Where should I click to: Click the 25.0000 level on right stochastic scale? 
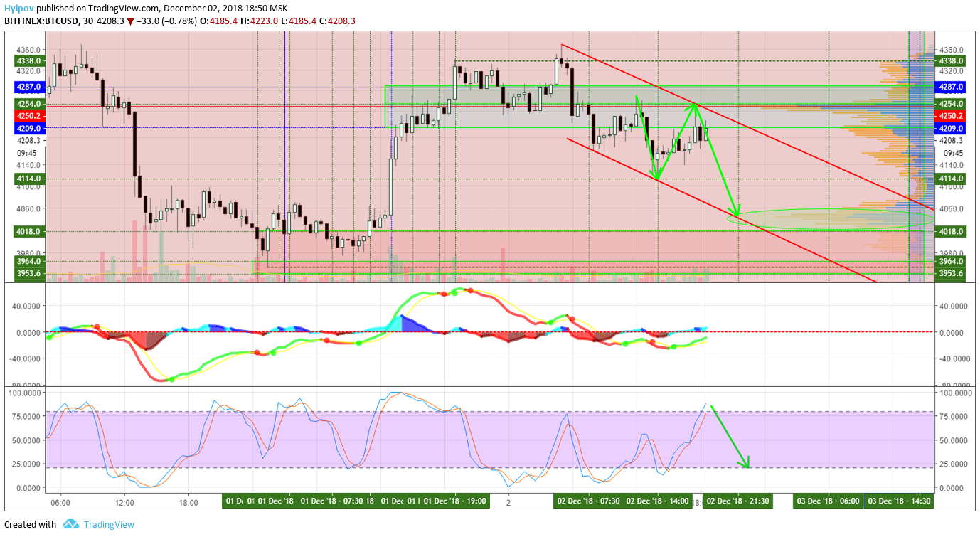[x=954, y=464]
